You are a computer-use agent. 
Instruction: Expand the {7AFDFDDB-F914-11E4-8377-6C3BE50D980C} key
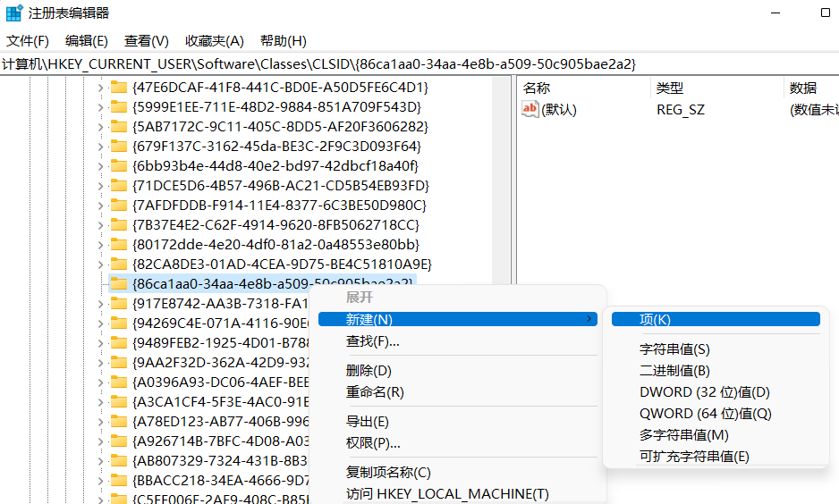[100, 206]
